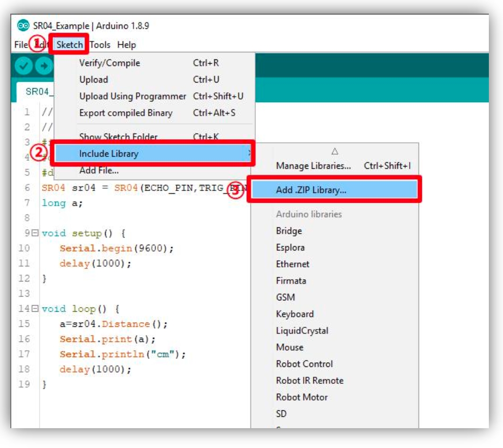Image resolution: width=503 pixels, height=448 pixels.
Task: Click Upload Using Programmer entry
Action: [x=133, y=96]
